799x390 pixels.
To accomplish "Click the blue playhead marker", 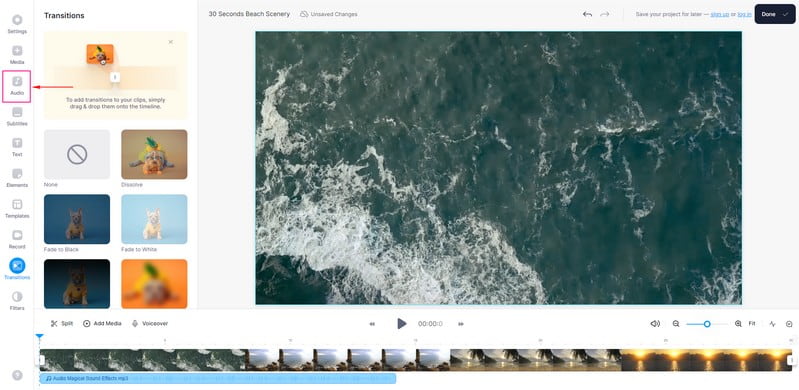I will (39, 336).
